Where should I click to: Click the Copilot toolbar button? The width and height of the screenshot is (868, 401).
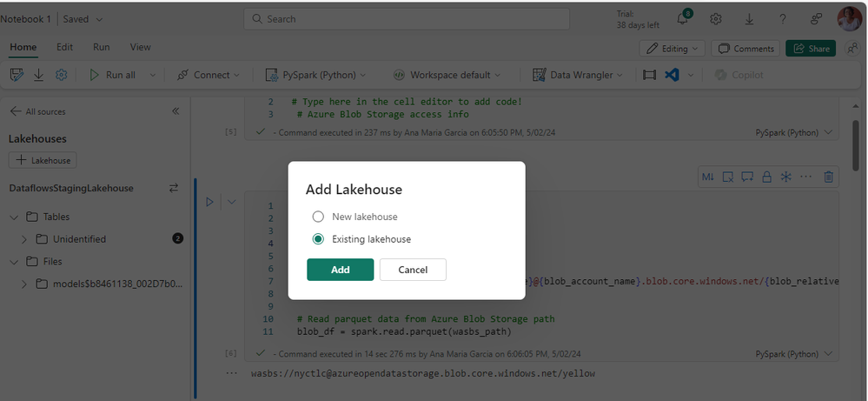click(739, 75)
